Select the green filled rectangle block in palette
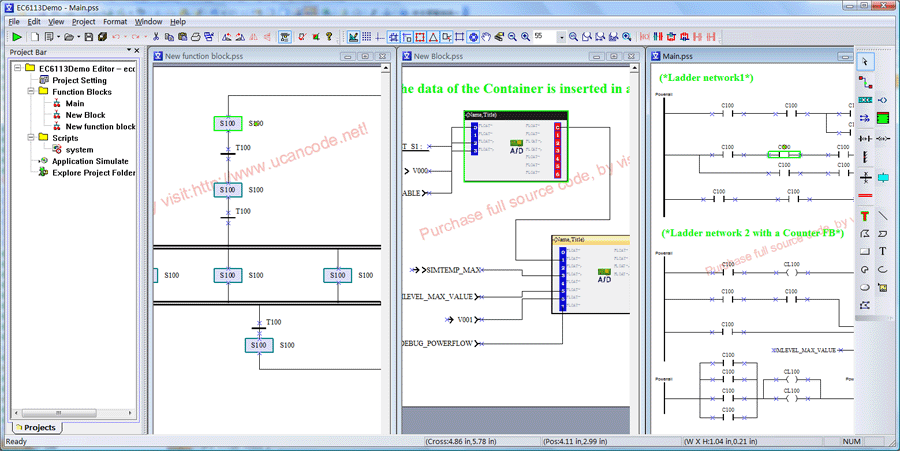The height and width of the screenshot is (451, 900). coord(884,118)
